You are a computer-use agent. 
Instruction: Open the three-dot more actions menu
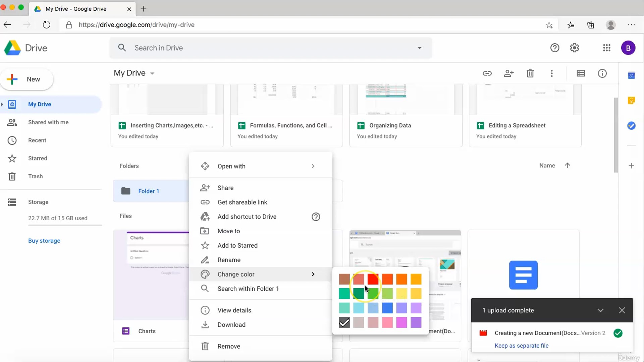[551, 73]
